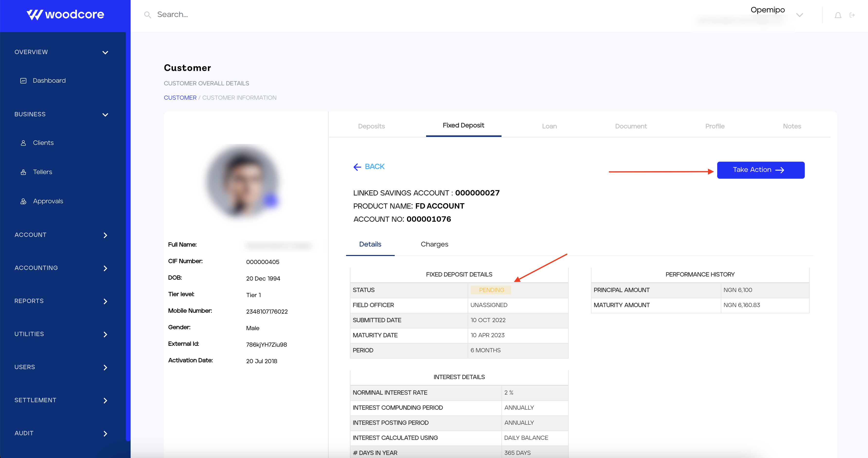Expand the AUDIT menu

(105, 433)
